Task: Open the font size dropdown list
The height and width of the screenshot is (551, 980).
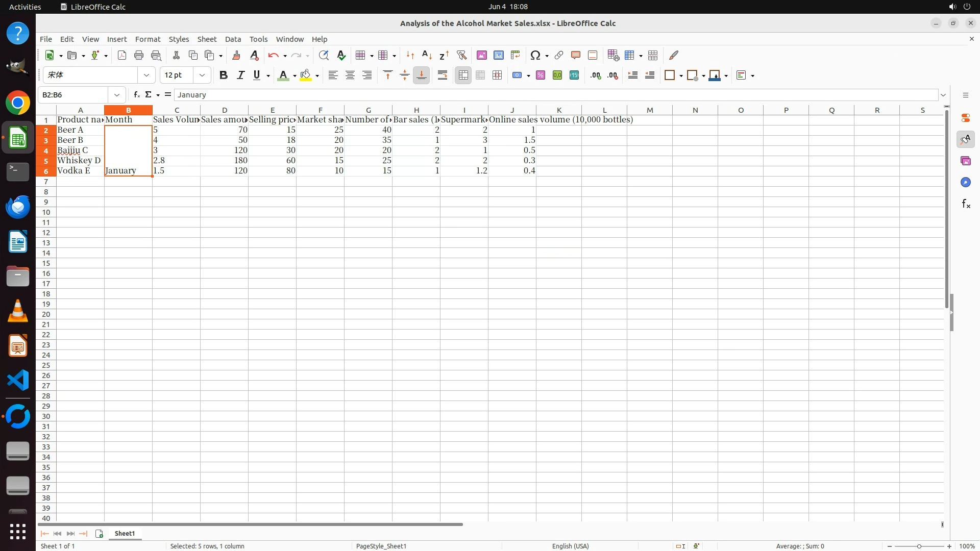Action: (202, 76)
